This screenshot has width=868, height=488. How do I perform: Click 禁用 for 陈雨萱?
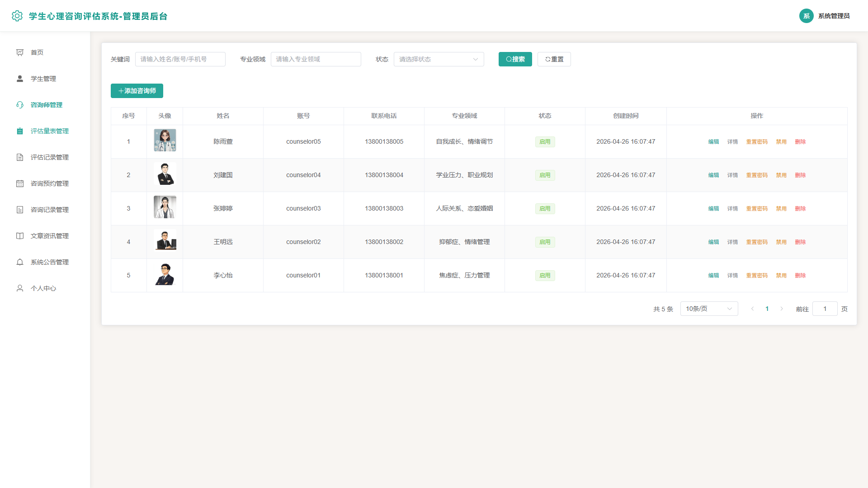[x=781, y=142]
